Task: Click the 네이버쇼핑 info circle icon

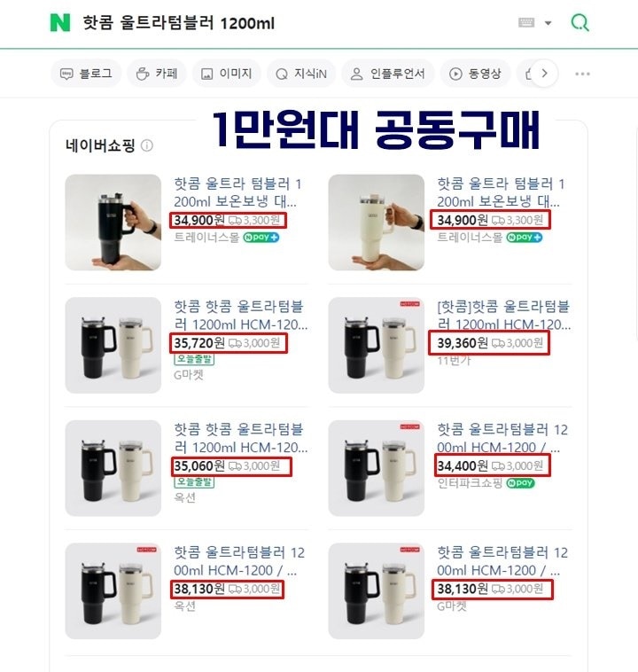Action: pyautogui.click(x=147, y=145)
